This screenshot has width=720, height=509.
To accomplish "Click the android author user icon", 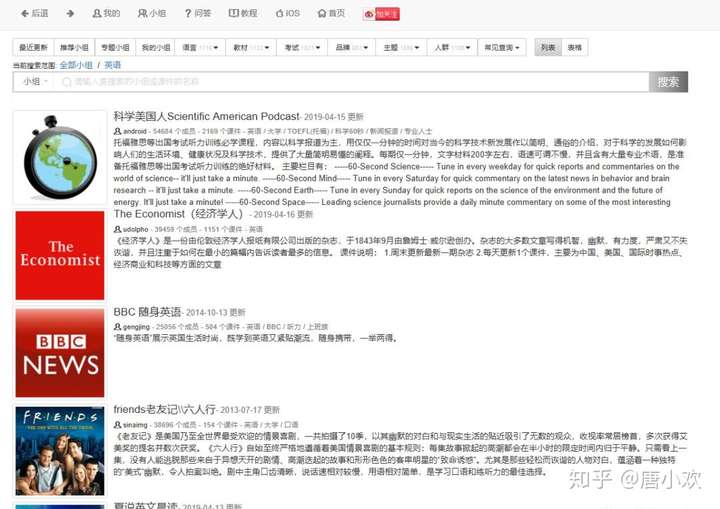I will pyautogui.click(x=118, y=131).
